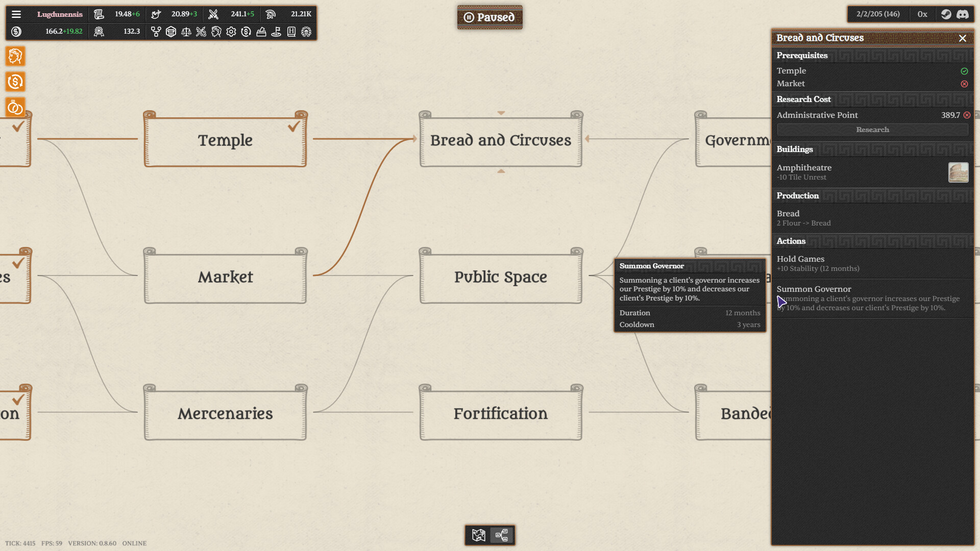
Task: Click the helmet manpower icon
Action: coord(271,14)
